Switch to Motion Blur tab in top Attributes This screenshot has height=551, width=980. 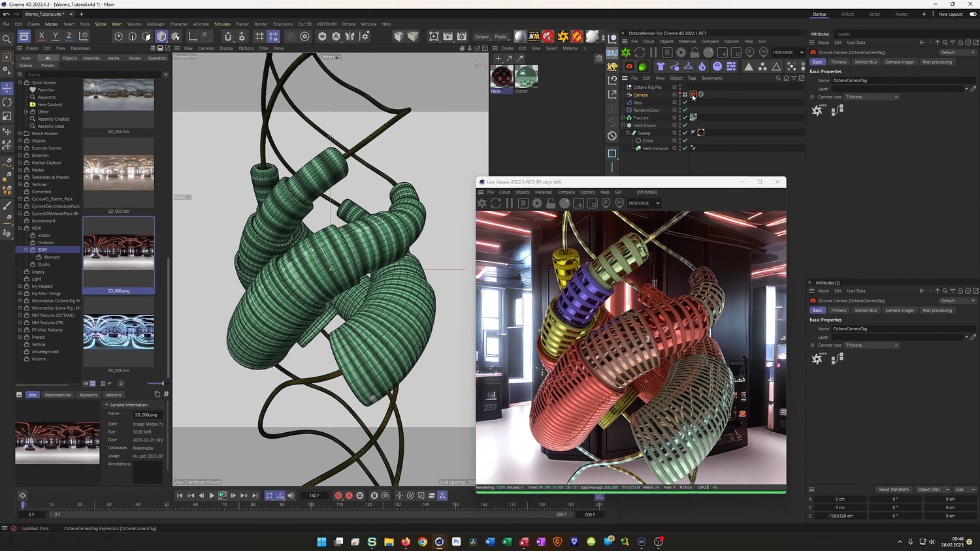tap(866, 62)
